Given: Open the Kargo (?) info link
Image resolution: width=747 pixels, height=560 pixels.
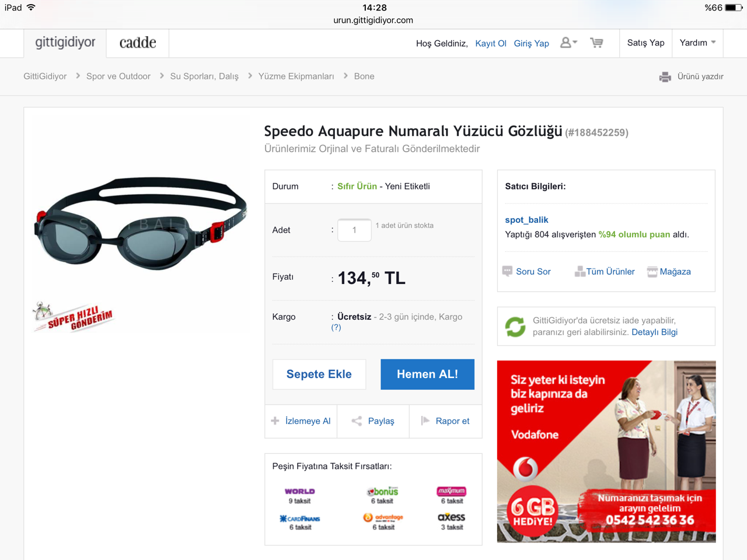Looking at the screenshot, I should tap(336, 327).
